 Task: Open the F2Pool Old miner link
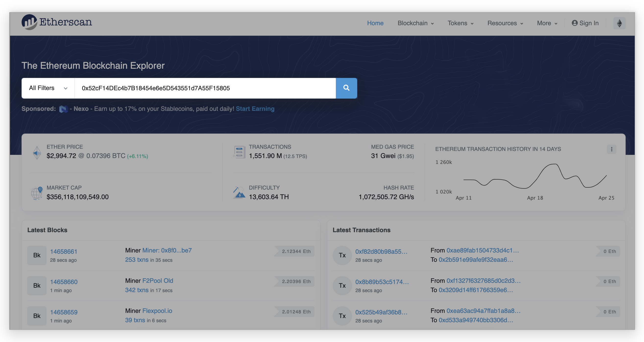click(x=158, y=281)
